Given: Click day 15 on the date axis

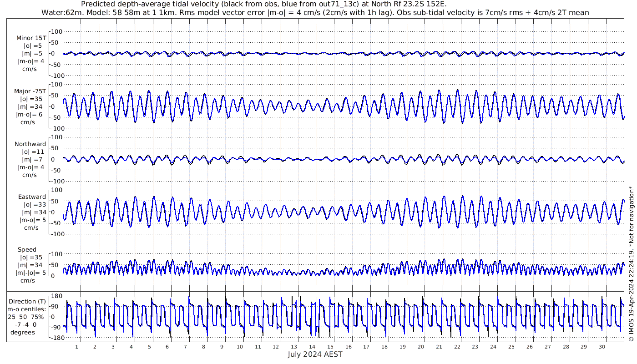Looking at the screenshot, I should pyautogui.click(x=330, y=347).
